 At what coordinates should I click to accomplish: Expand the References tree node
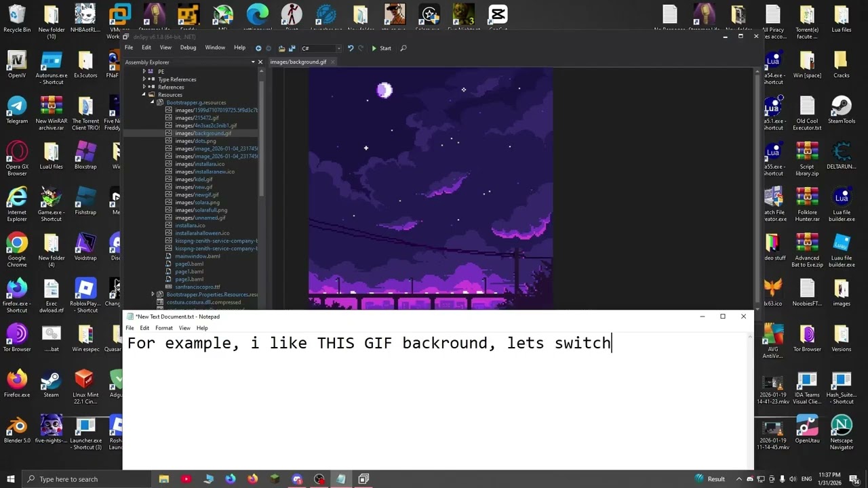click(144, 87)
